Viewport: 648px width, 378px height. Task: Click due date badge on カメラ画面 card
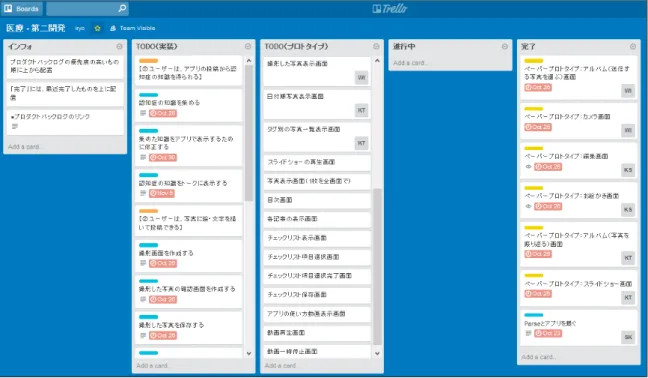coord(538,127)
